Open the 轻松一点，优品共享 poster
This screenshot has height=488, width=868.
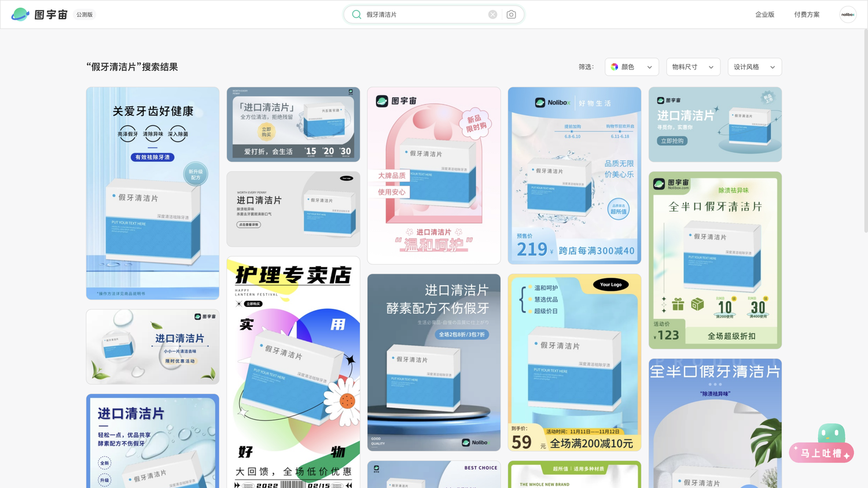(x=153, y=441)
